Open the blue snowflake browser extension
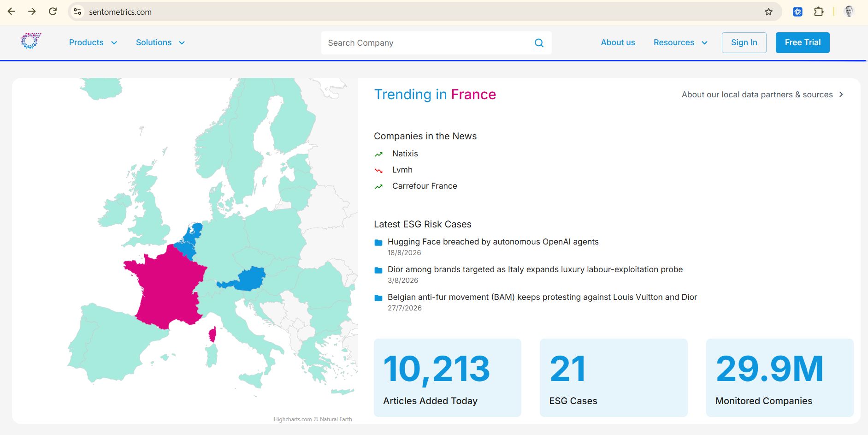The image size is (868, 435). 797,12
